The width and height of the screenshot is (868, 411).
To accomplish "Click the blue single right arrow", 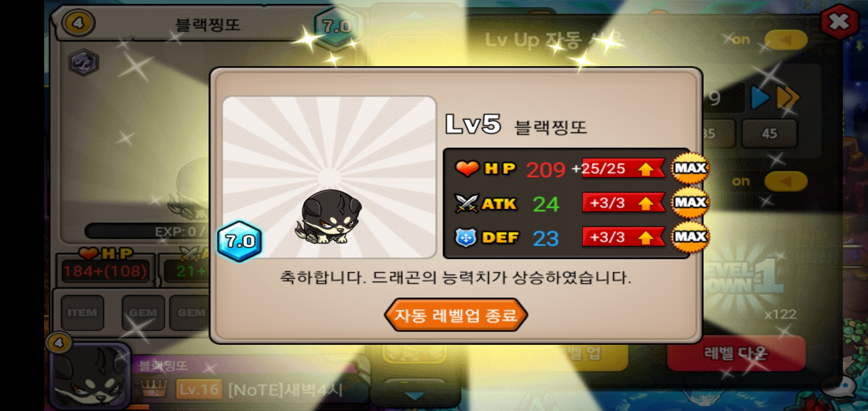I will click(760, 97).
